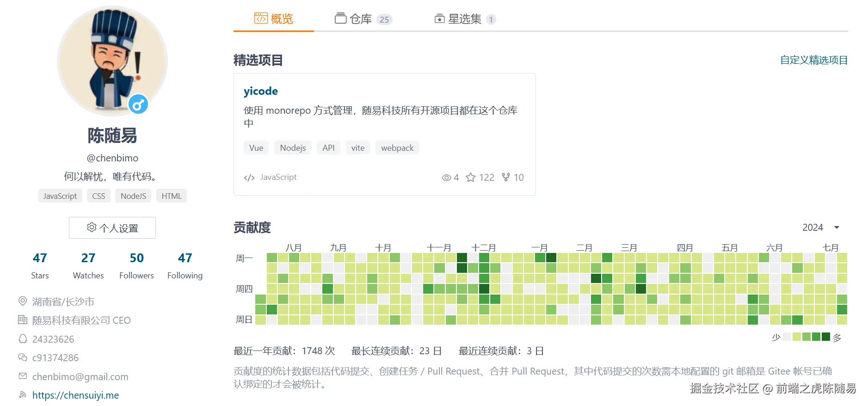Viewport: 868px width, 406px height.
Task: Open the yicode project link
Action: coord(260,91)
